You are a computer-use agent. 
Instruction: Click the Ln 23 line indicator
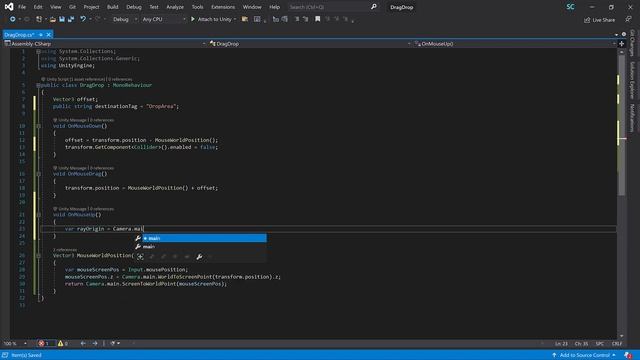click(561, 344)
